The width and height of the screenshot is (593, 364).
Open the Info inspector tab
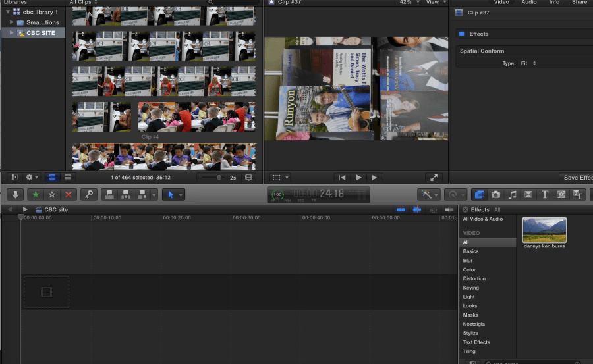(x=554, y=3)
